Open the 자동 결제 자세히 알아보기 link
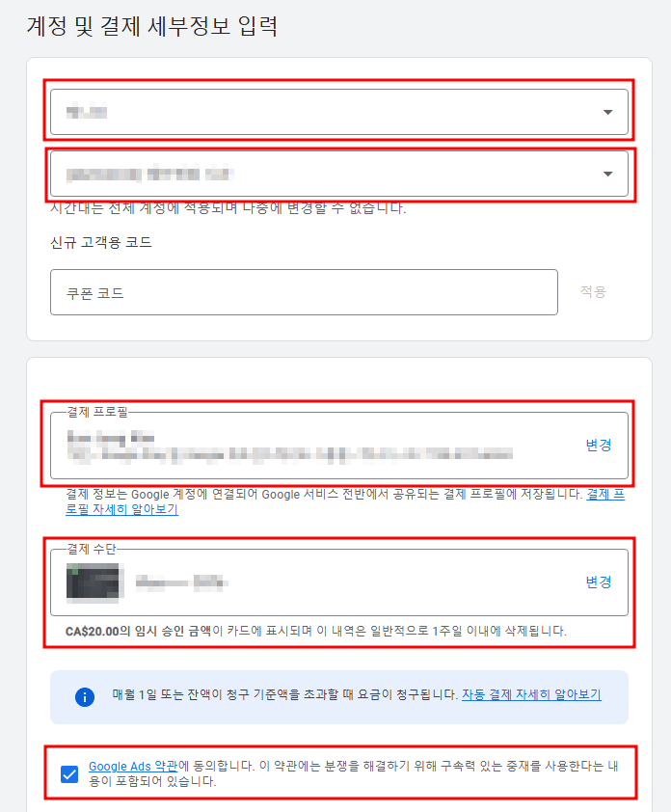 click(x=531, y=694)
